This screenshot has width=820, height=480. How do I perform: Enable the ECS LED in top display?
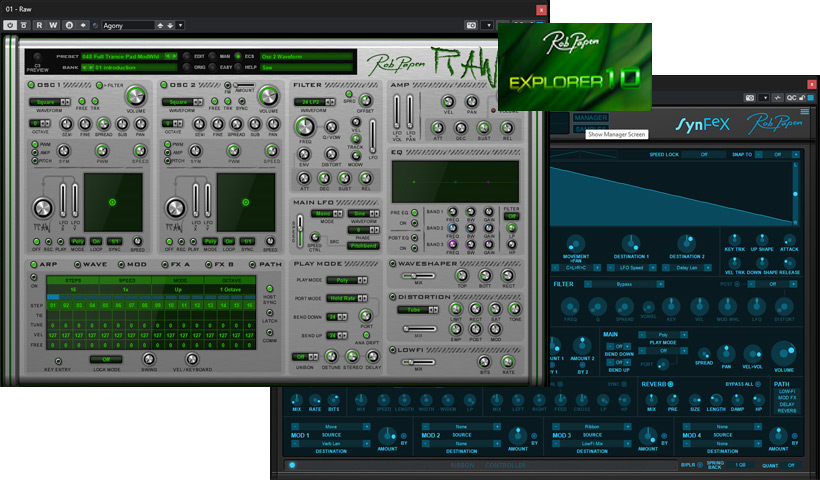[x=238, y=56]
